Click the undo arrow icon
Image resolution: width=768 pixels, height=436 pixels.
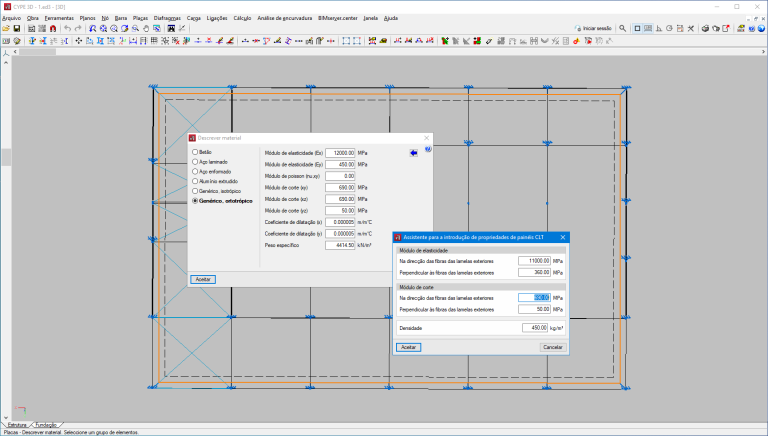[66, 29]
